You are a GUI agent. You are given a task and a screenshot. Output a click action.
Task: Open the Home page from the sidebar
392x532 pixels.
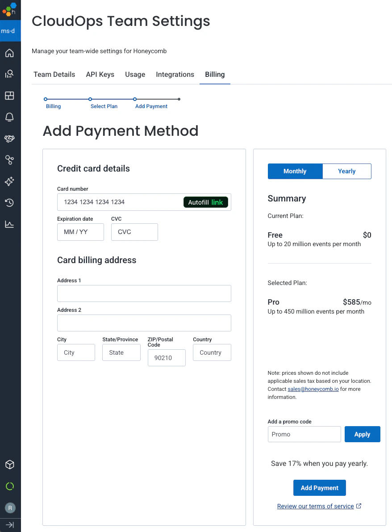click(10, 53)
